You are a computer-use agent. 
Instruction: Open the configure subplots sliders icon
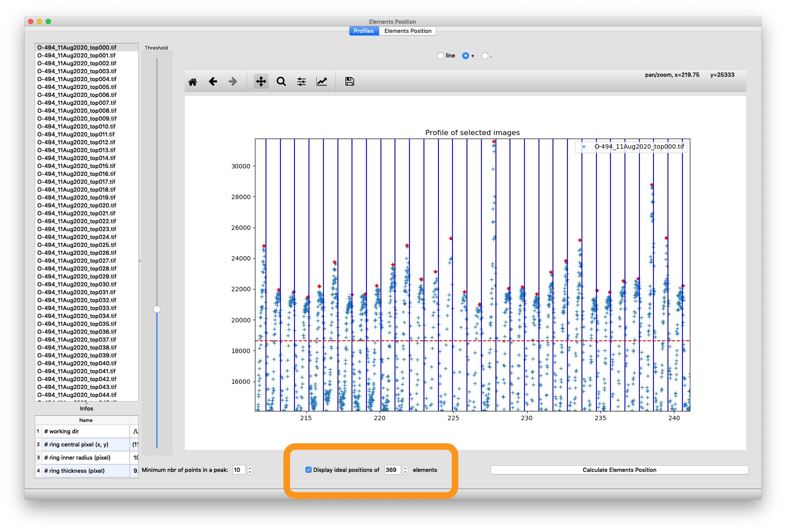click(301, 82)
